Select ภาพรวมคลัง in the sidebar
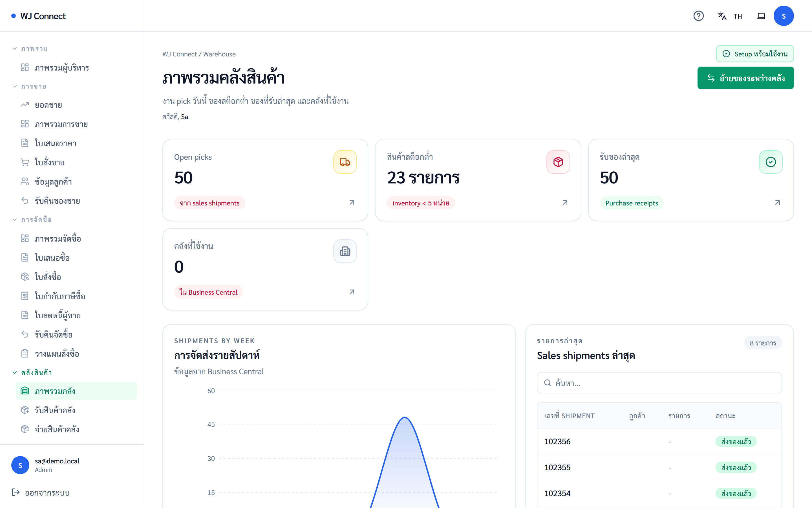The width and height of the screenshot is (812, 508). click(76, 391)
